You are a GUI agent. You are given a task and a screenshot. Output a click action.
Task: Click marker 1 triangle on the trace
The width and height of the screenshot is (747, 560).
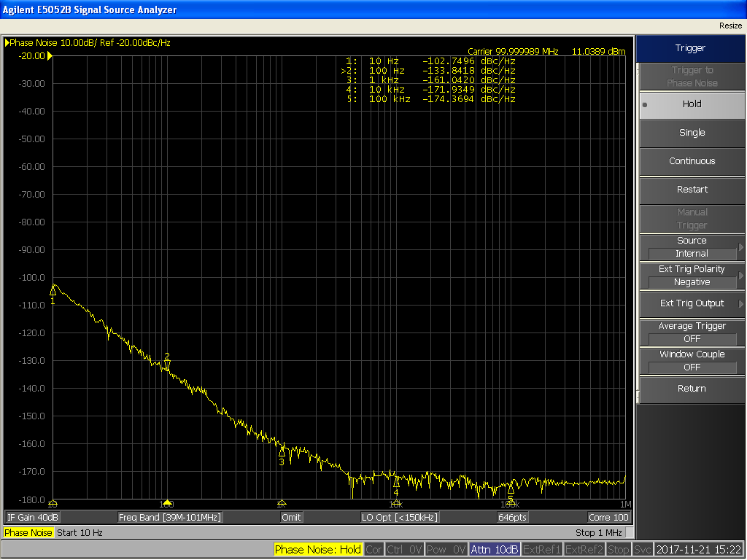[x=53, y=291]
